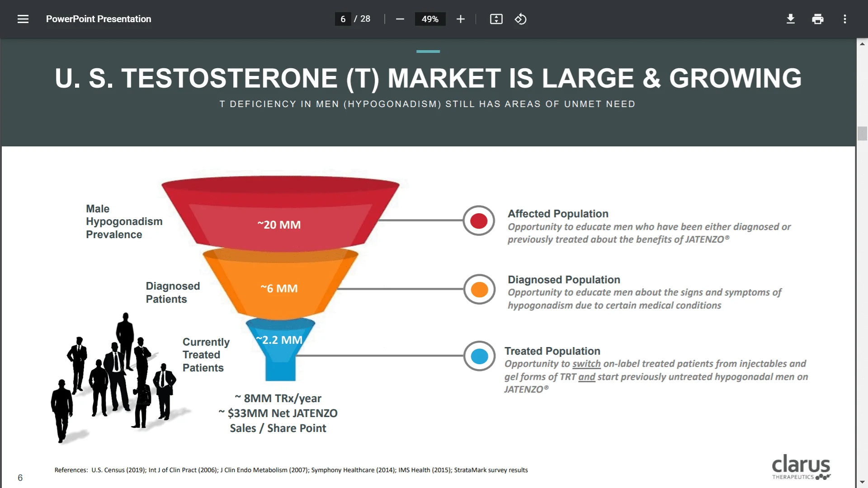This screenshot has width=868, height=488.
Task: Click the Clarus Therapeutics logo
Action: tap(801, 467)
